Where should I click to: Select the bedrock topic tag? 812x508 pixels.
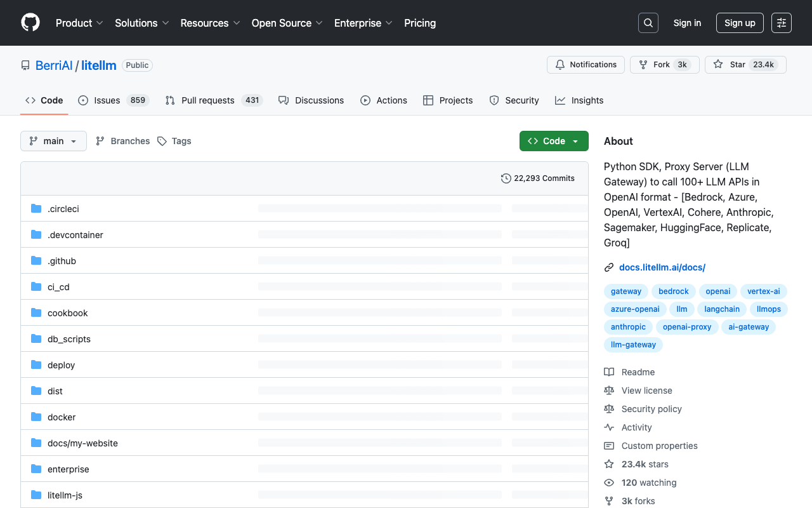click(674, 291)
